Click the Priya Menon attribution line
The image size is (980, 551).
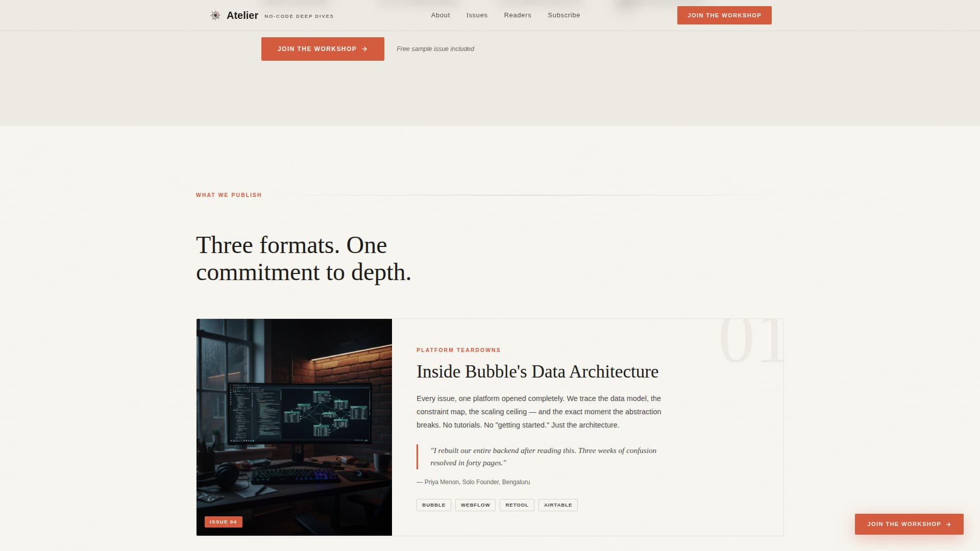pyautogui.click(x=473, y=482)
